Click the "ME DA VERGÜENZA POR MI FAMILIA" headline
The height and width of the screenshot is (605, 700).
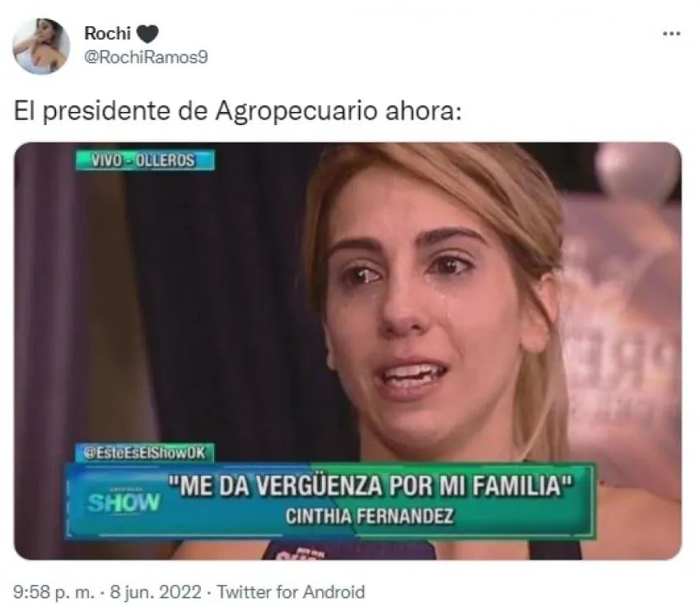371,486
